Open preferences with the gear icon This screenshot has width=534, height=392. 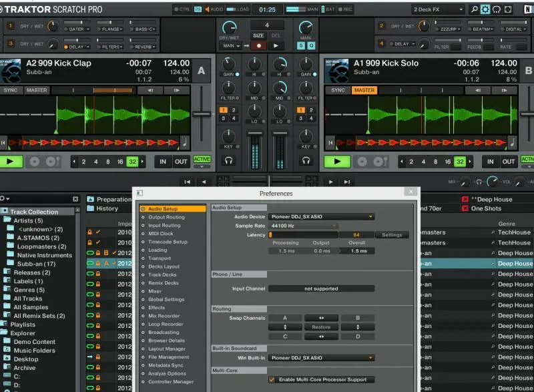click(x=485, y=9)
